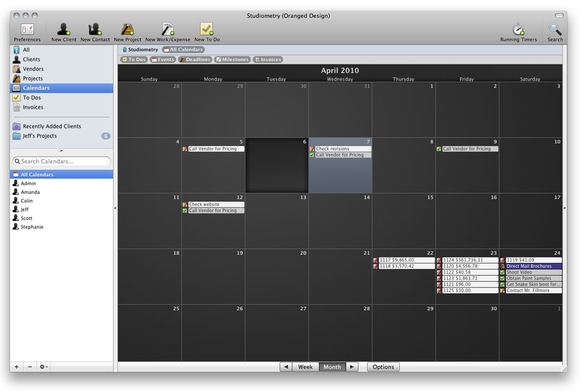The image size is (582, 392).
Task: Toggle the Deadlines calendar filter
Action: (x=195, y=59)
